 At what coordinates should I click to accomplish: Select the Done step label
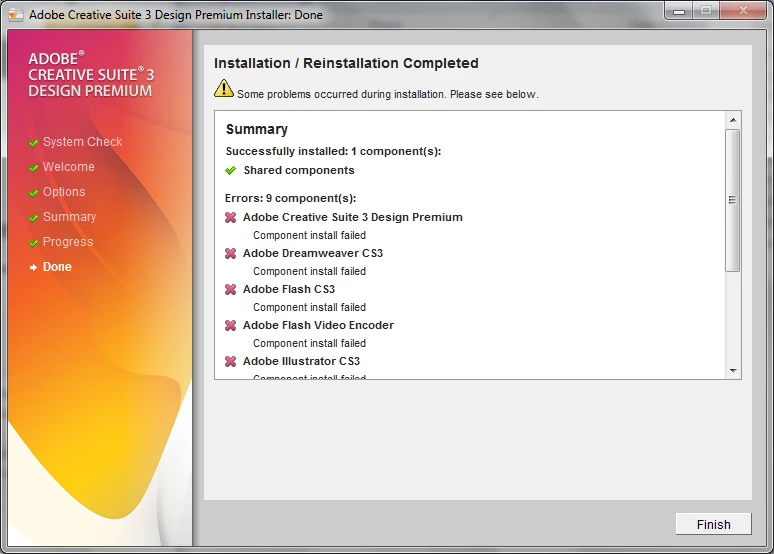57,267
